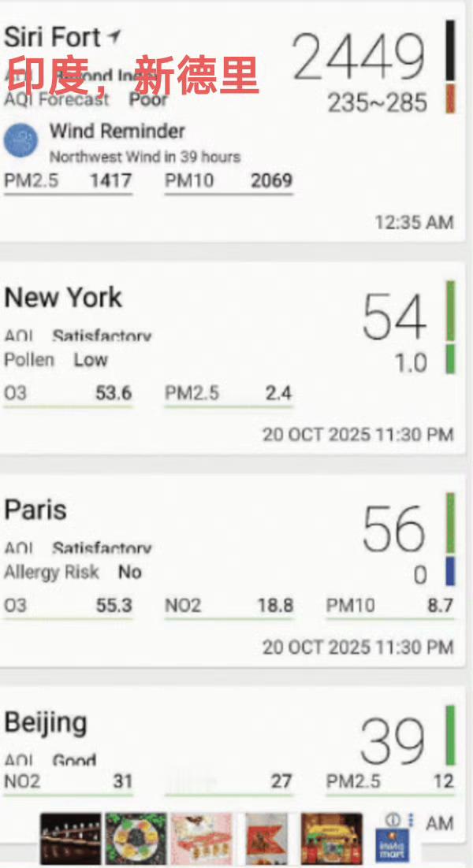
Task: Click the black AQI bar next to 2449
Action: pos(450,50)
